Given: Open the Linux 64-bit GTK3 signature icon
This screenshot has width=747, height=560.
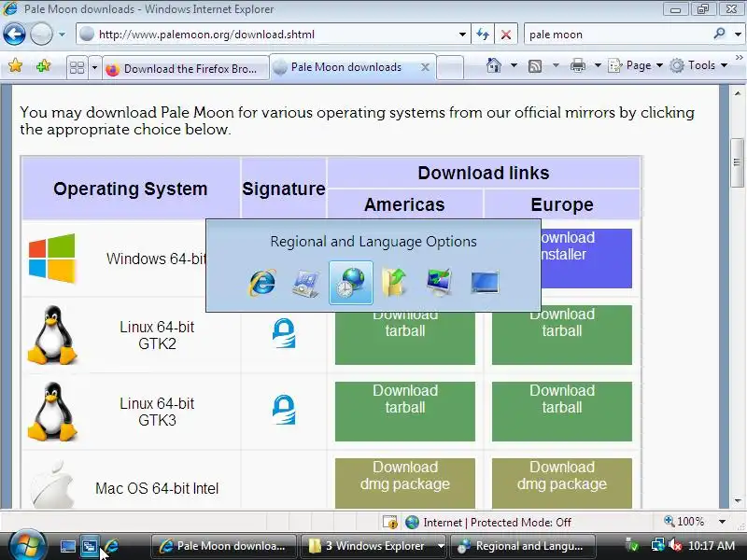Looking at the screenshot, I should 284,410.
